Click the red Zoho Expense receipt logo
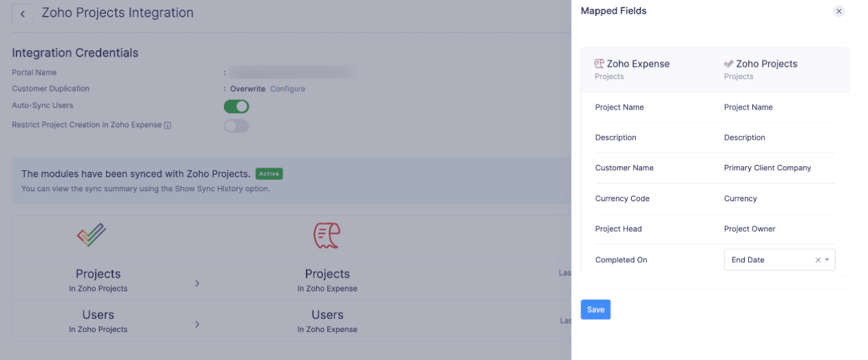 (327, 235)
